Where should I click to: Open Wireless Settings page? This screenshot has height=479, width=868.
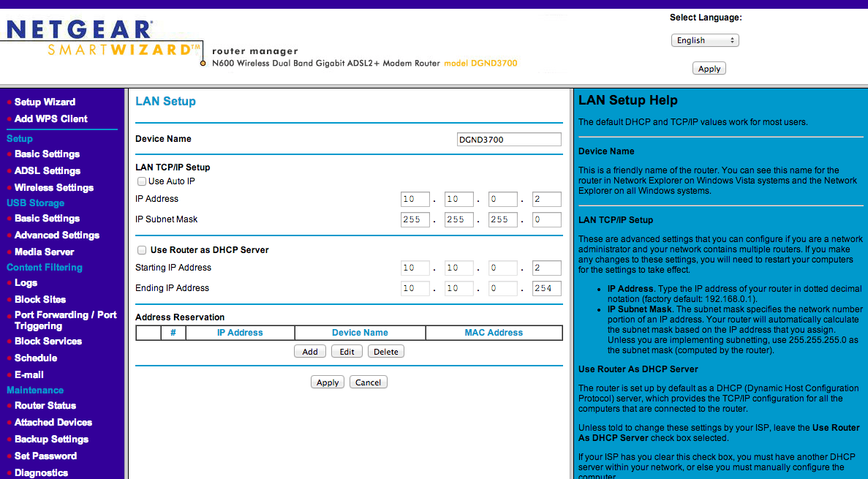pyautogui.click(x=53, y=187)
